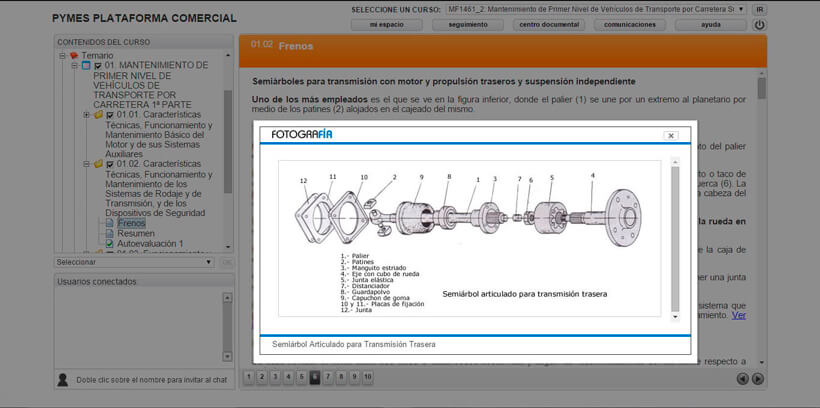Click the photo popup scrollbar thumb

pyautogui.click(x=675, y=239)
